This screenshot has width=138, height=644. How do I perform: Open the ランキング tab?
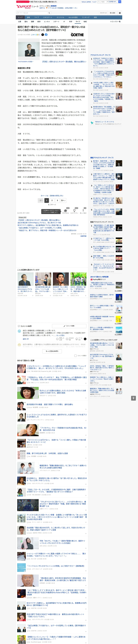click(86, 17)
